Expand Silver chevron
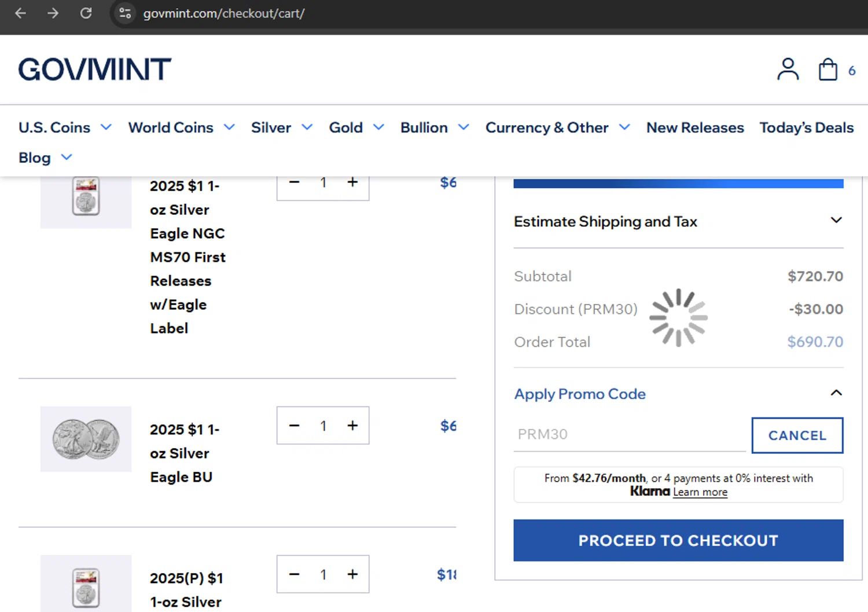Image resolution: width=868 pixels, height=612 pixels. (307, 127)
